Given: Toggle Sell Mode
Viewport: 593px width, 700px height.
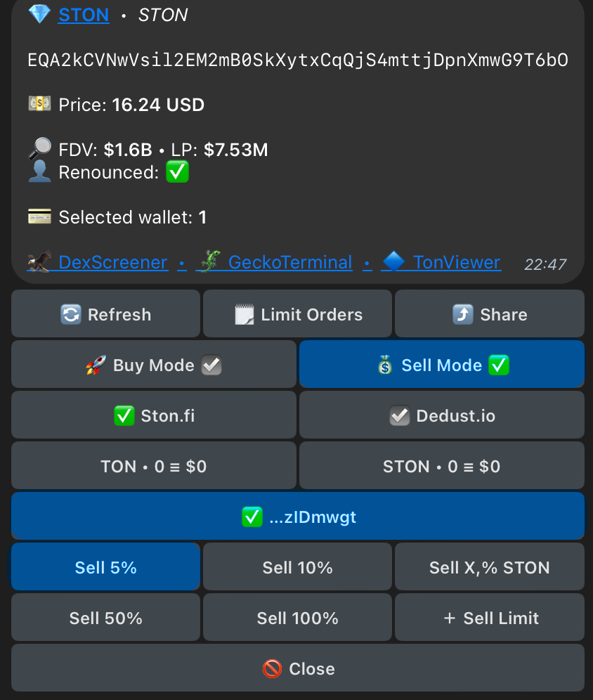Looking at the screenshot, I should tap(442, 364).
